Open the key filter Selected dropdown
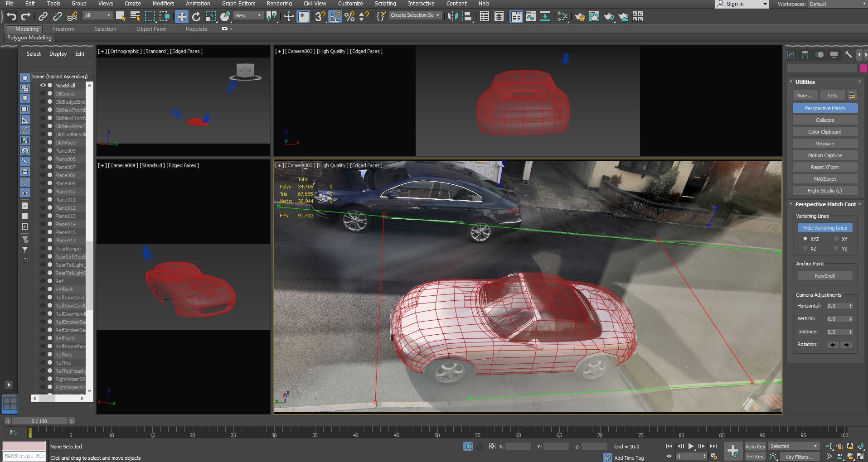Viewport: 868px width, 462px height. point(794,447)
